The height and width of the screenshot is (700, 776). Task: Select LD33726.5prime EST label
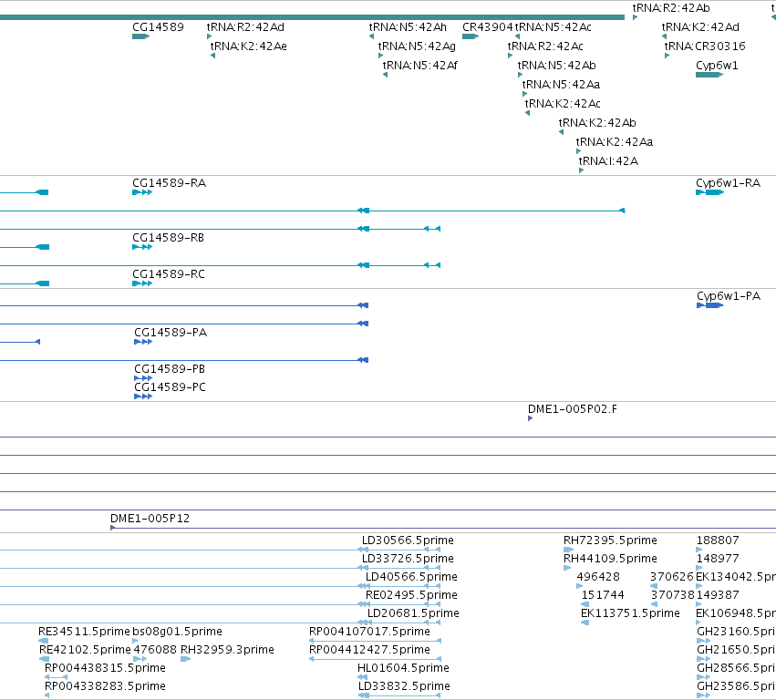pos(408,559)
